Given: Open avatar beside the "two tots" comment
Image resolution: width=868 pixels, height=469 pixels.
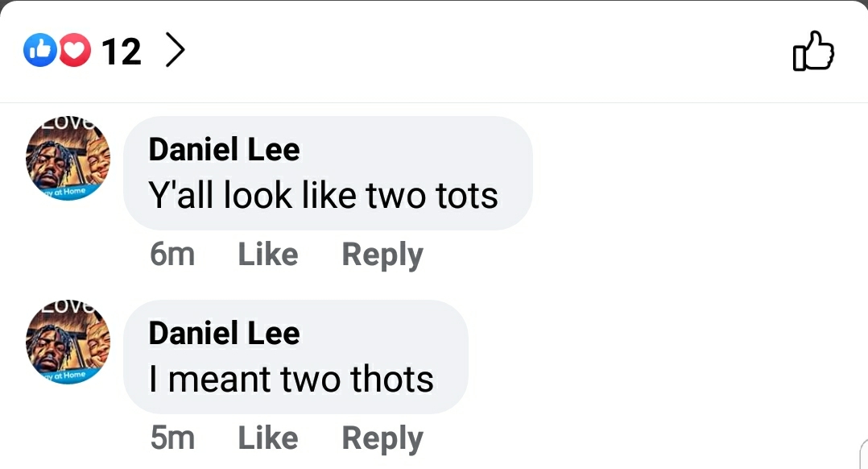Looking at the screenshot, I should [68, 159].
